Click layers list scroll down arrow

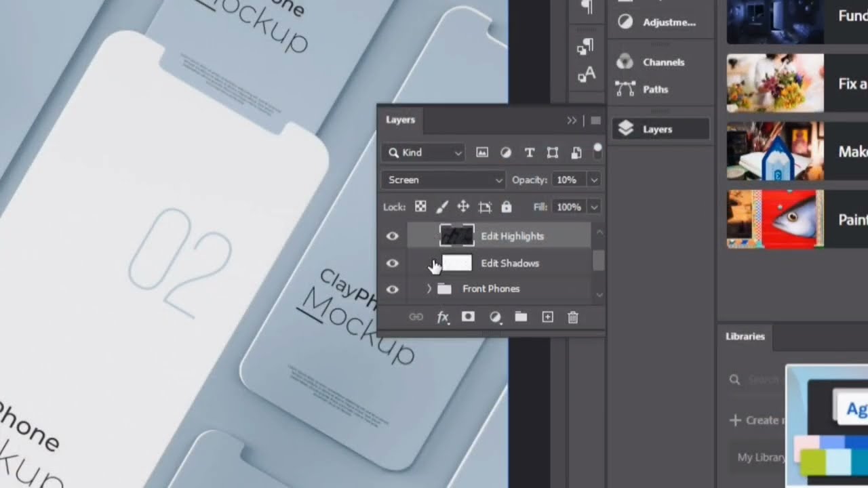(599, 295)
